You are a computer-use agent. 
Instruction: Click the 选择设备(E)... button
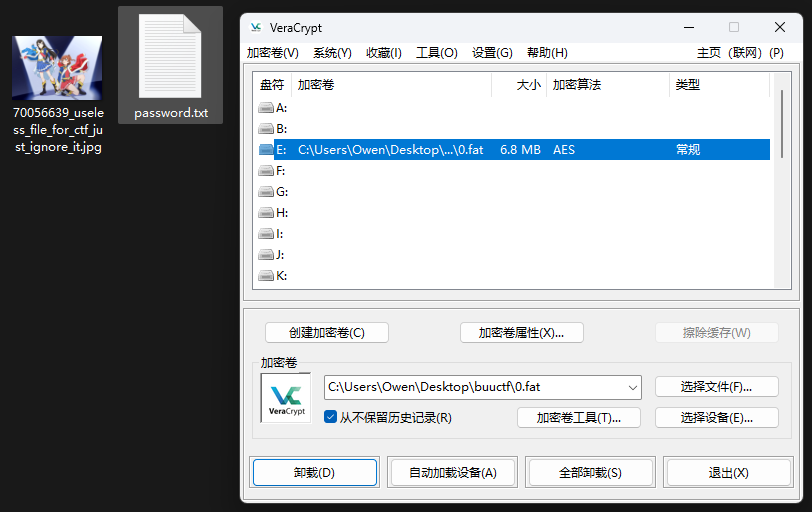[x=717, y=418]
